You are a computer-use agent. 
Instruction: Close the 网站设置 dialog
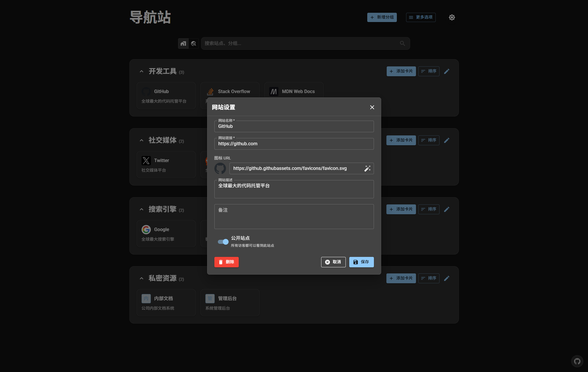pyautogui.click(x=372, y=107)
